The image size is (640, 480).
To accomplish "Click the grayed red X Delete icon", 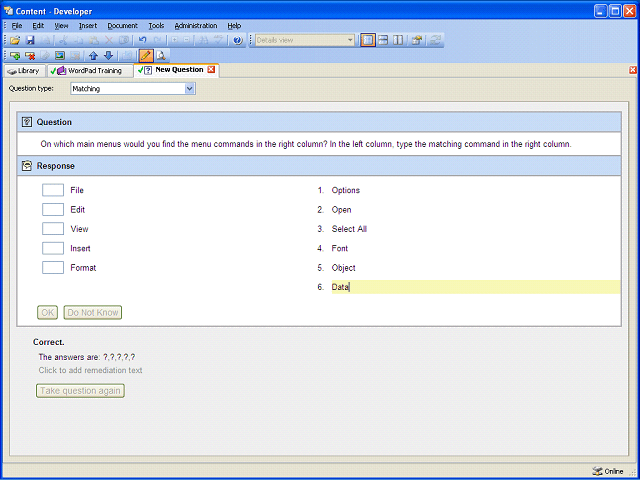I will pos(109,40).
